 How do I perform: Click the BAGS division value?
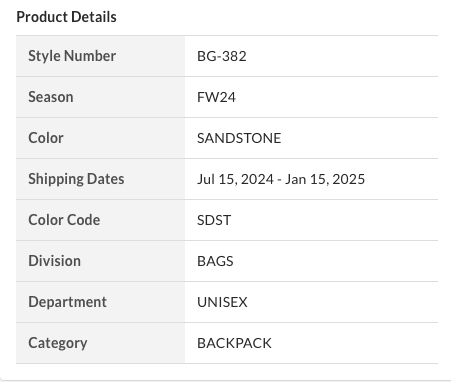tap(215, 261)
